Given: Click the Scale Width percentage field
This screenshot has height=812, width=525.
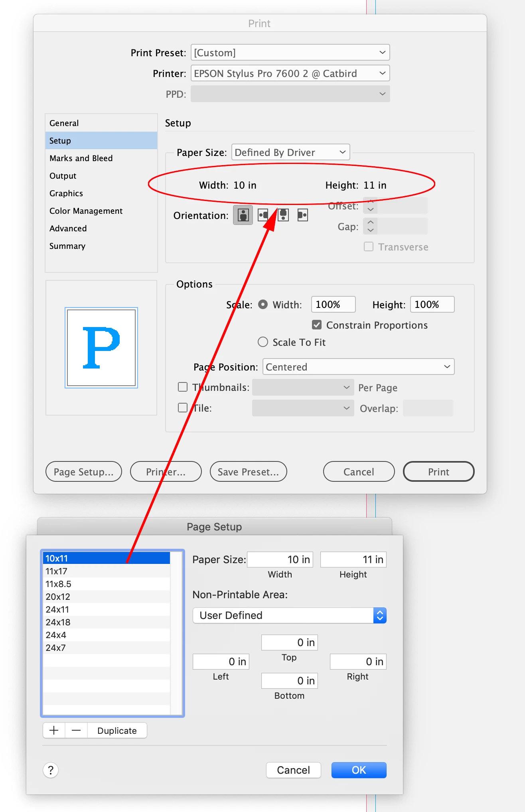Looking at the screenshot, I should (334, 304).
